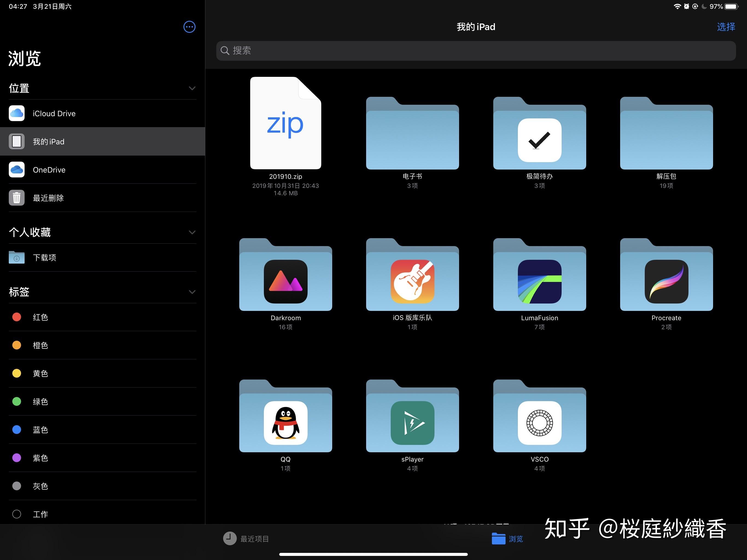Open the more options ellipsis menu
The width and height of the screenshot is (747, 560).
click(189, 27)
